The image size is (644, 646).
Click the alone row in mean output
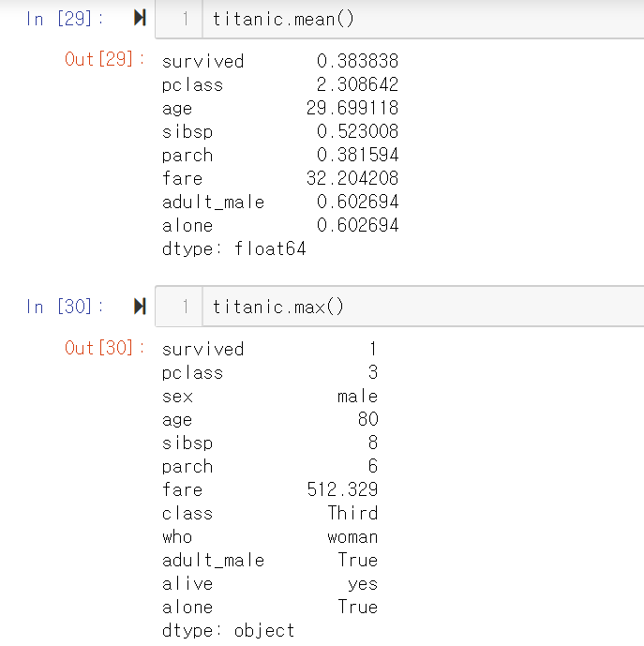pos(280,225)
